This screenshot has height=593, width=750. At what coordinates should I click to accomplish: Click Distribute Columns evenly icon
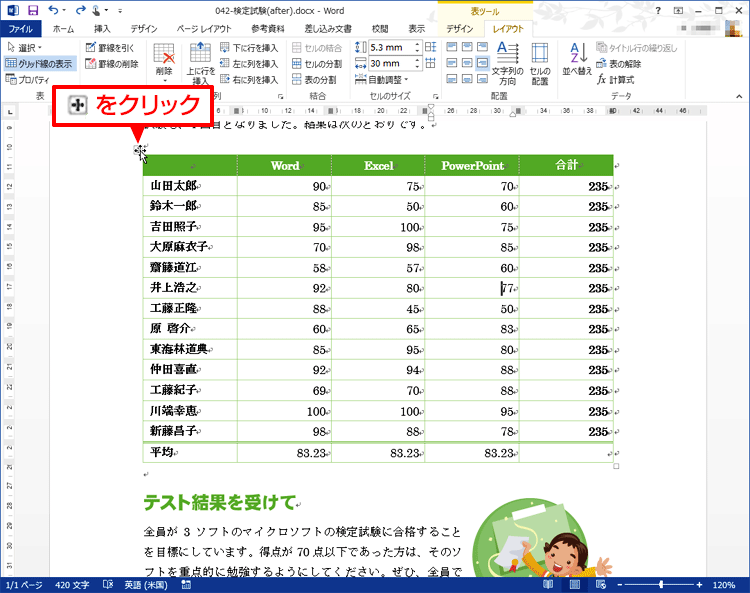tap(430, 63)
